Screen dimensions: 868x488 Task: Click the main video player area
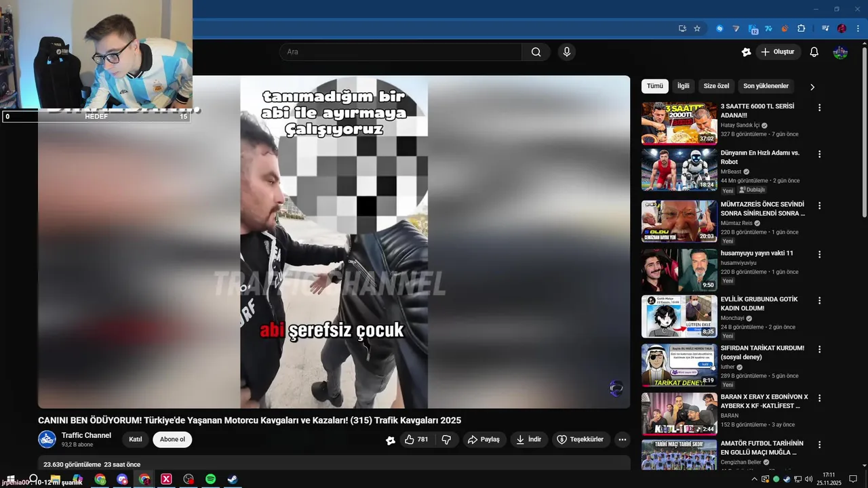(334, 242)
